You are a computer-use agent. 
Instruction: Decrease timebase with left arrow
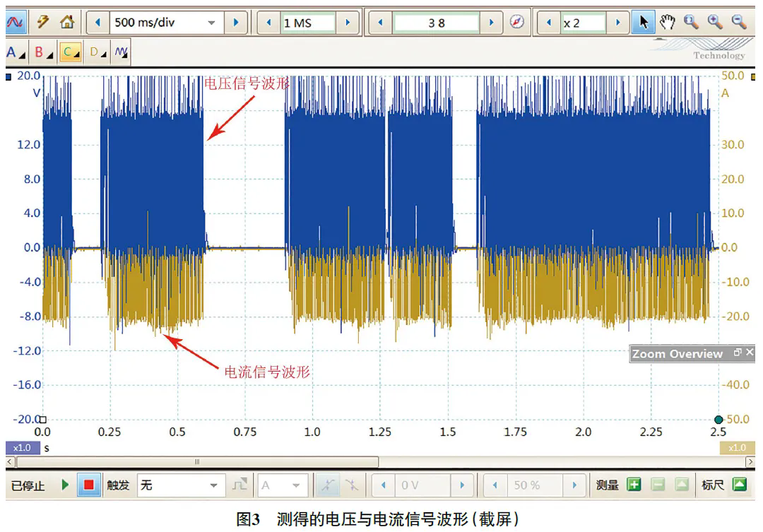coord(97,23)
